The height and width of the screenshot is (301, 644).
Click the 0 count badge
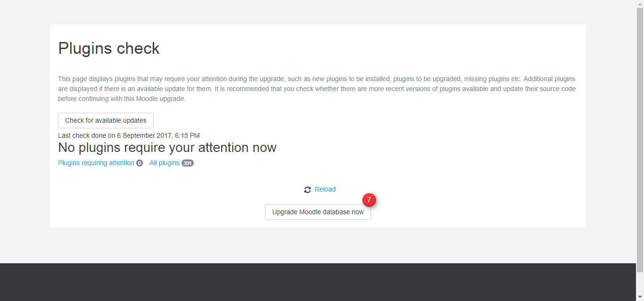click(x=140, y=163)
